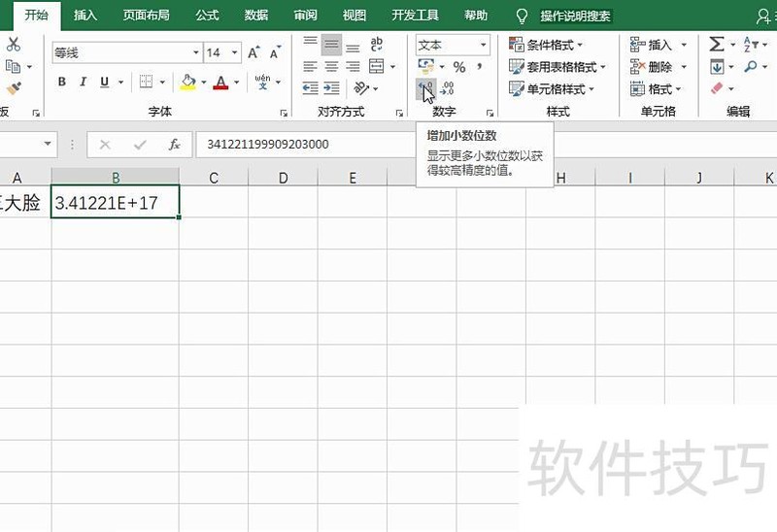Open the 数据 ribbon tab
777x532 pixels.
(x=256, y=16)
